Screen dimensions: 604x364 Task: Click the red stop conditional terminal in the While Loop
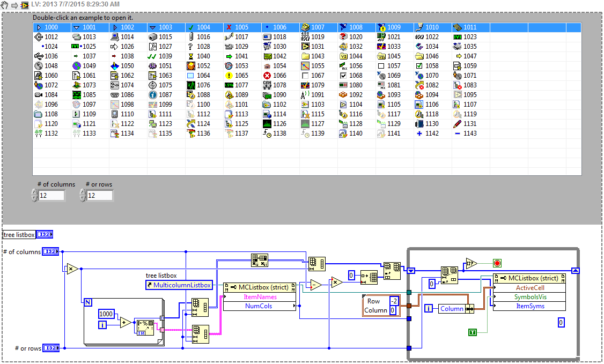click(x=497, y=263)
